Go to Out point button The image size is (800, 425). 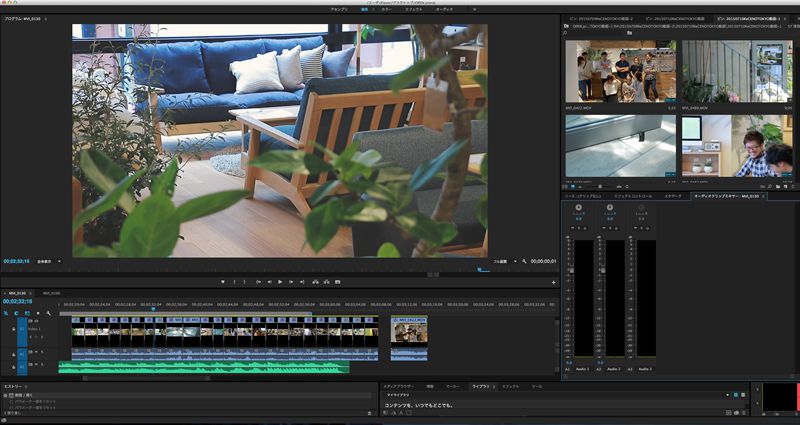[302, 282]
